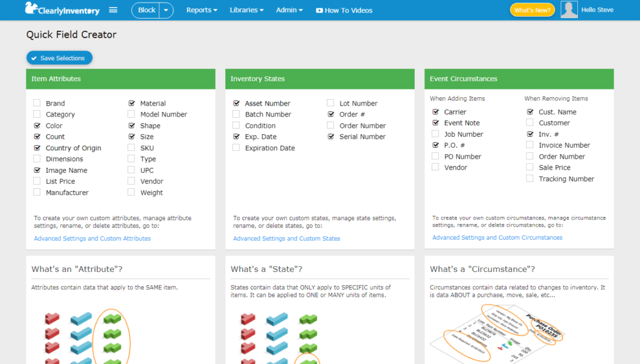Click the ClearlyInventory duck logo
640x364 pixels.
point(62,9)
